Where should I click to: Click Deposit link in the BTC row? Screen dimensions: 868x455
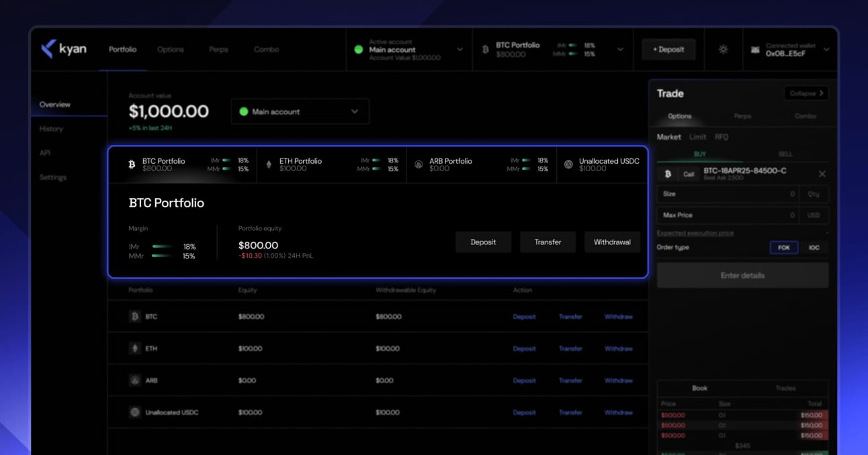click(524, 317)
